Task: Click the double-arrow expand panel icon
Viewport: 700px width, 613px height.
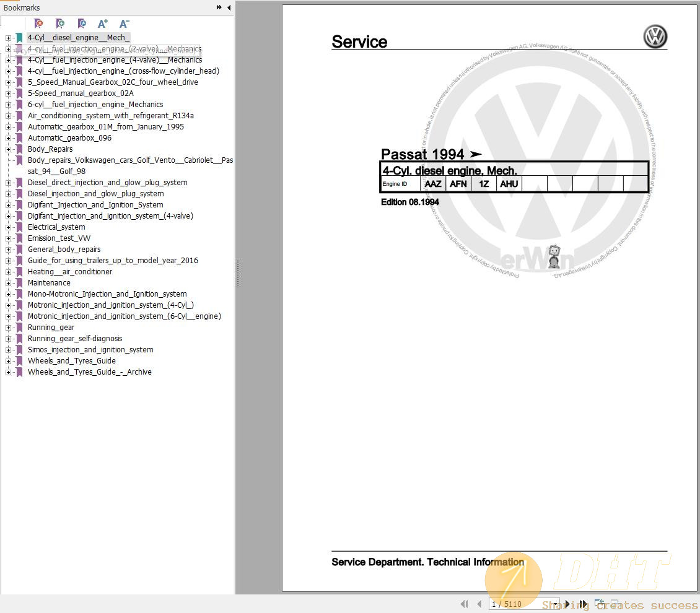Action: click(219, 7)
